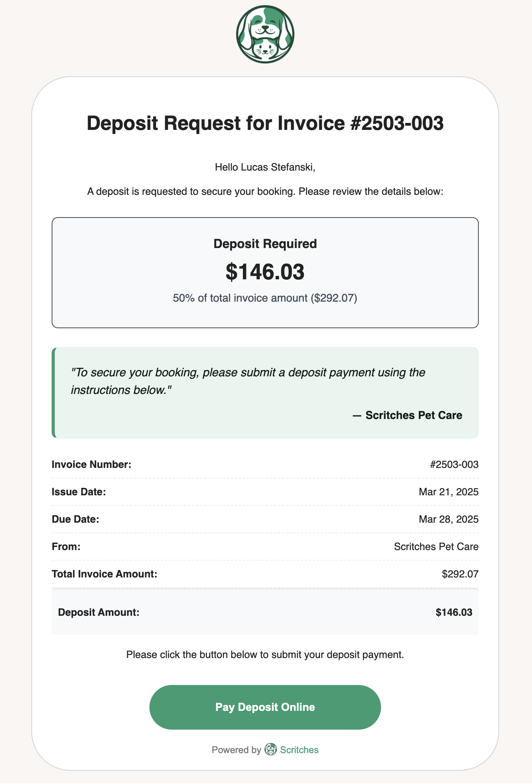The height and width of the screenshot is (784, 532).
Task: Click the 50% of total invoice text
Action: click(x=265, y=298)
